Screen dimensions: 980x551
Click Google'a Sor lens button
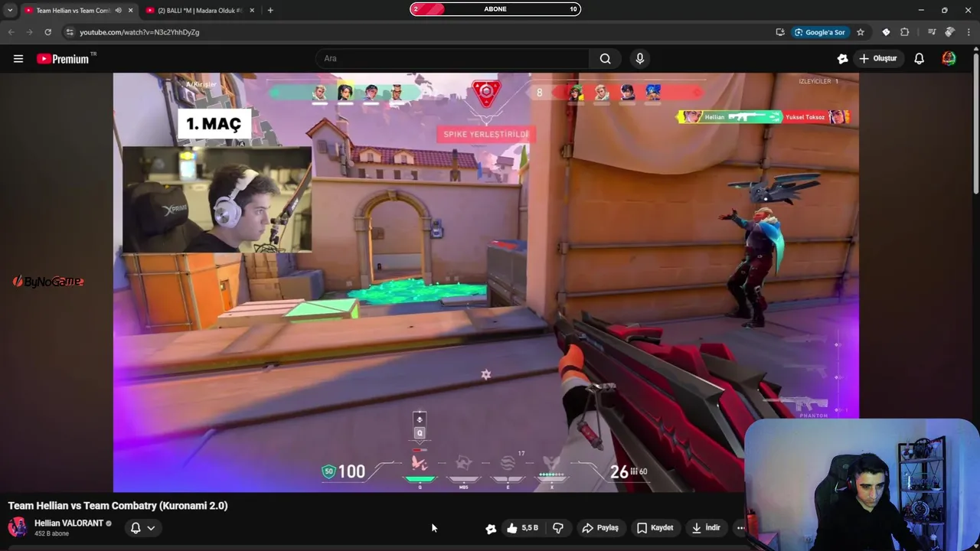coord(819,32)
